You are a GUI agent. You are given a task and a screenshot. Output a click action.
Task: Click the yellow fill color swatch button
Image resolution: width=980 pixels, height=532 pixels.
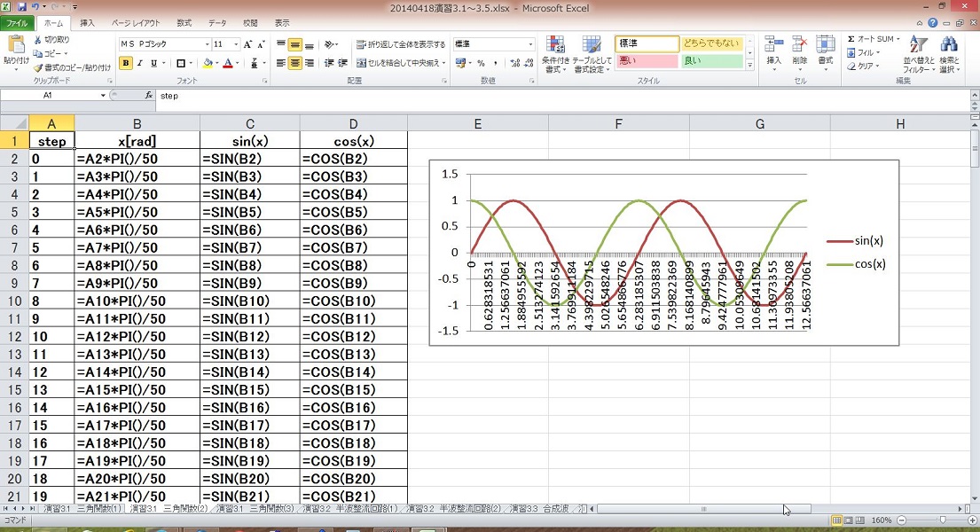(208, 63)
